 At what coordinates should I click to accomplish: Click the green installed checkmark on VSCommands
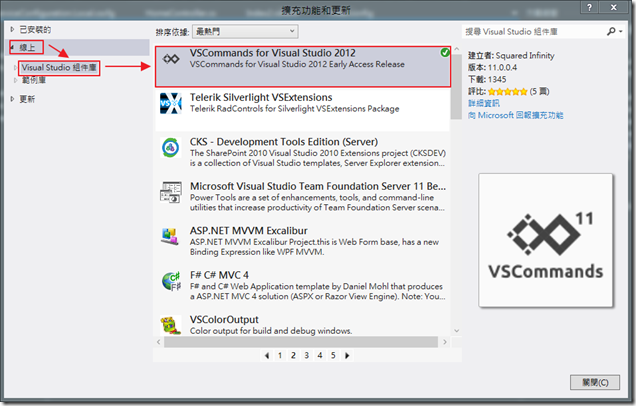tap(445, 52)
